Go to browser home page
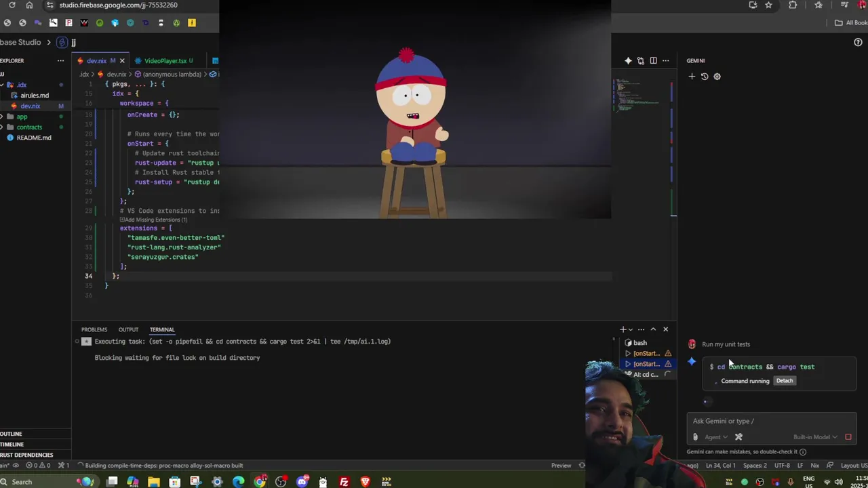 (x=29, y=5)
